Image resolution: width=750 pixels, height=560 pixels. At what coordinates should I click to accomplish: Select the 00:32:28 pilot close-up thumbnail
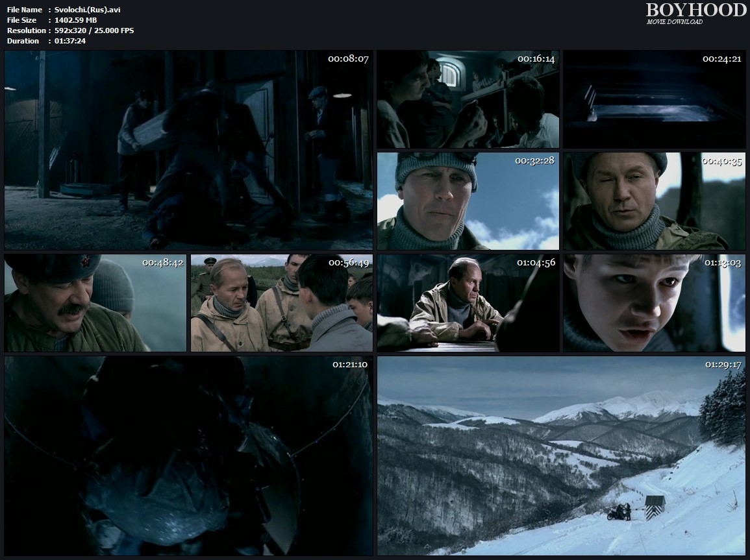tap(468, 201)
